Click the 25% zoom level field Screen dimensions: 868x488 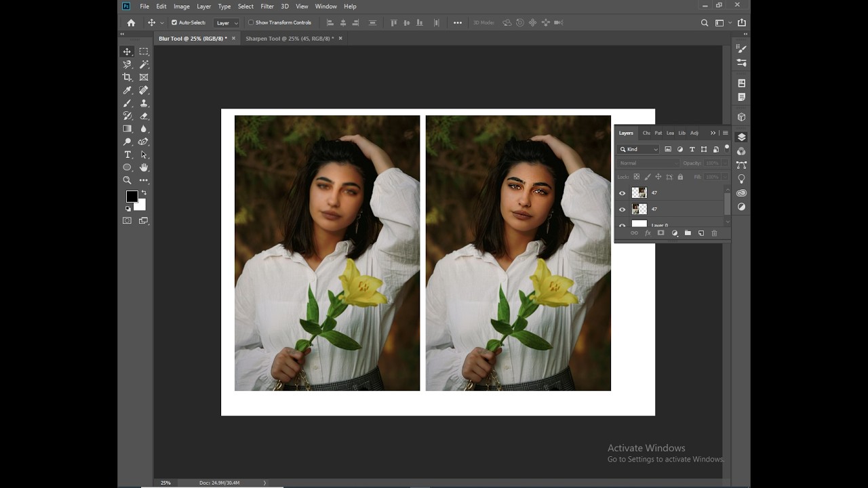click(166, 483)
